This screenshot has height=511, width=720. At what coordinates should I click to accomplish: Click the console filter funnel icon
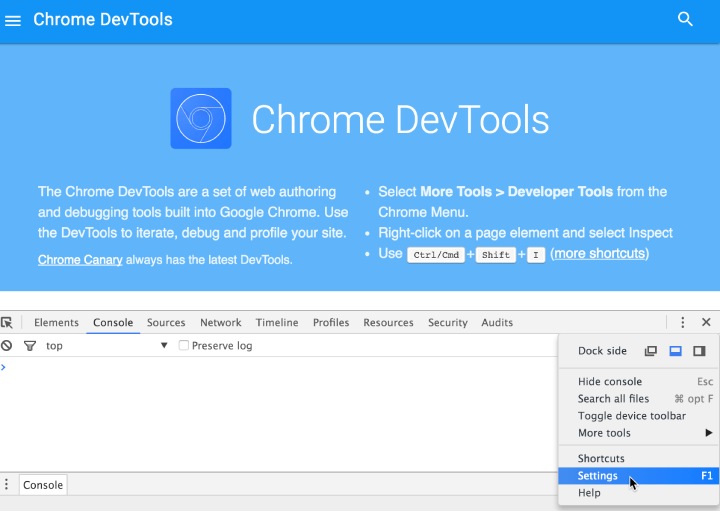pyautogui.click(x=30, y=346)
